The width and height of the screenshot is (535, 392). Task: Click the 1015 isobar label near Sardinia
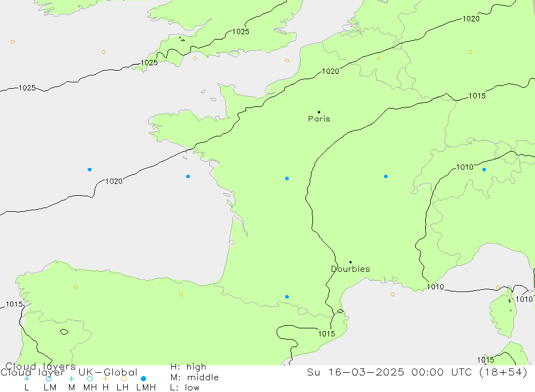pos(486,360)
